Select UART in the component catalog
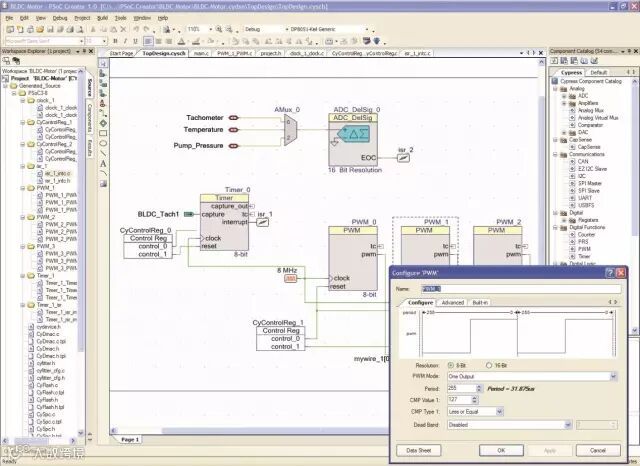640x466 pixels. 584,198
